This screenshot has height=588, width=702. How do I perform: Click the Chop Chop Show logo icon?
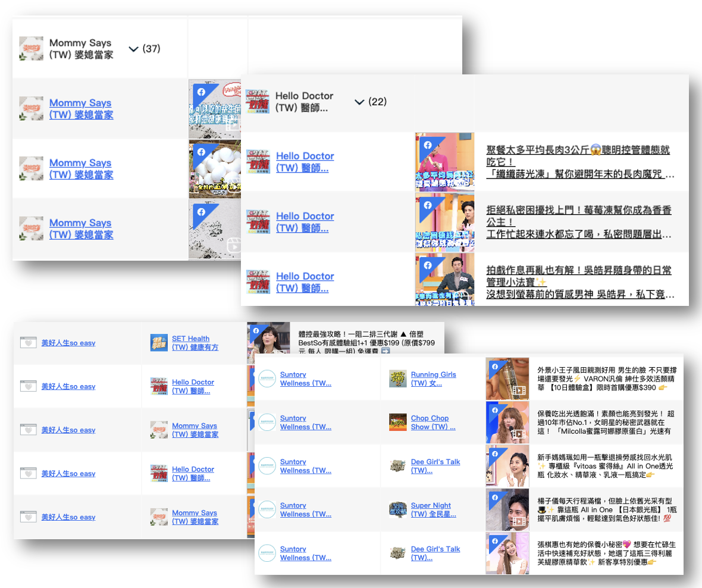click(x=397, y=423)
